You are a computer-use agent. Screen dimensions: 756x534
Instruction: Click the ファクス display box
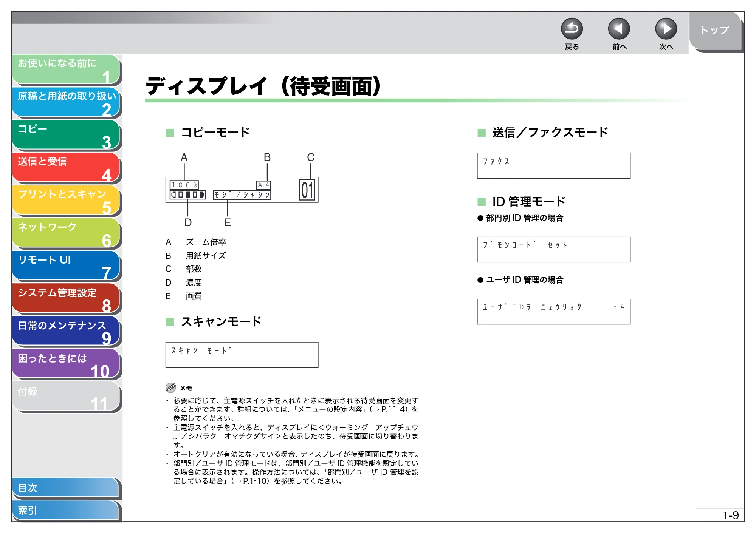click(554, 165)
